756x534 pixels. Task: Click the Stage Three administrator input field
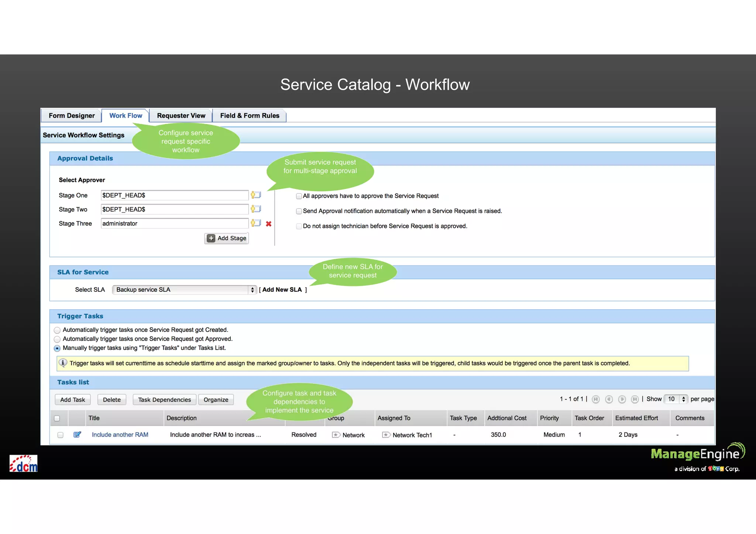tap(175, 223)
